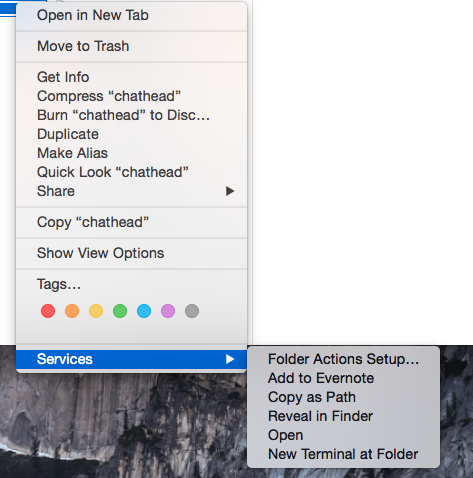
Task: Click Duplicate in the context menu
Action: point(132,134)
